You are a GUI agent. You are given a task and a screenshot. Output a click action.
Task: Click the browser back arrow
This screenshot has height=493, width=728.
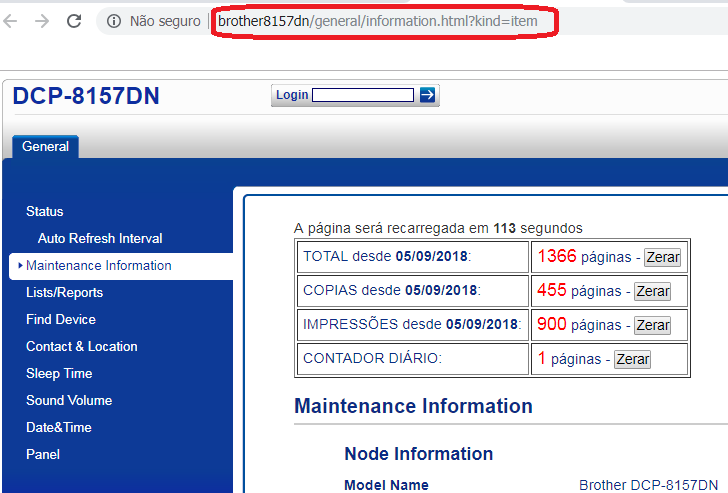tap(10, 21)
